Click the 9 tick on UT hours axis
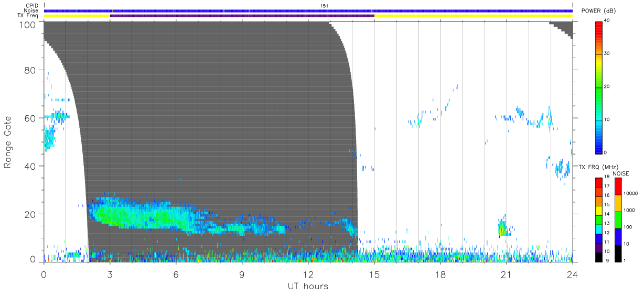Viewport: 644px width, 297px height. [242, 274]
